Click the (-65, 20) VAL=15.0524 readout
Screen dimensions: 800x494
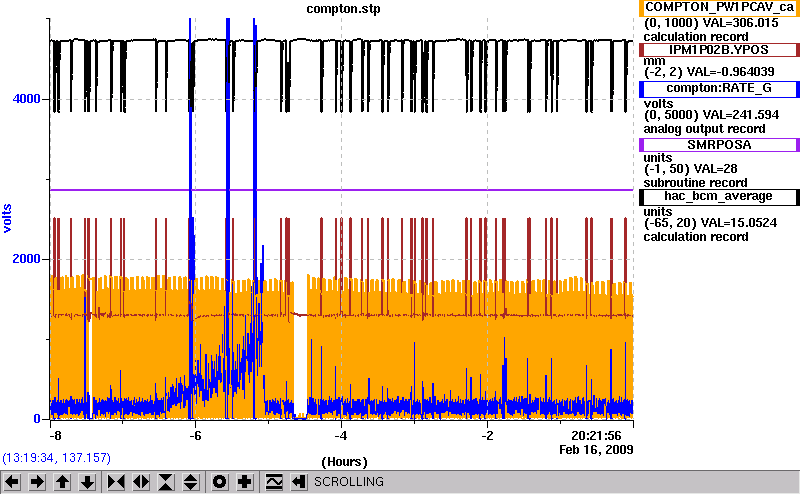tap(710, 223)
